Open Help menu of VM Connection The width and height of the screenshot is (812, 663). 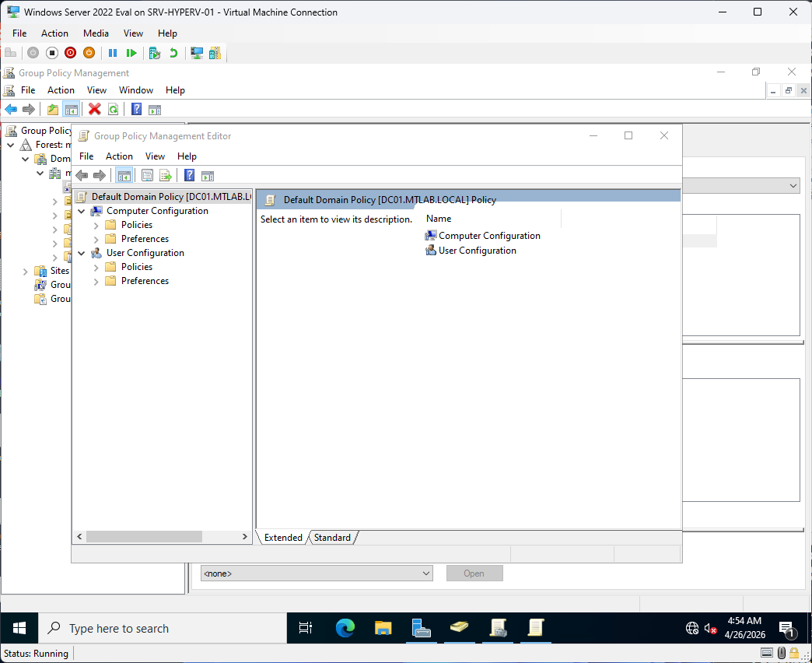[167, 33]
